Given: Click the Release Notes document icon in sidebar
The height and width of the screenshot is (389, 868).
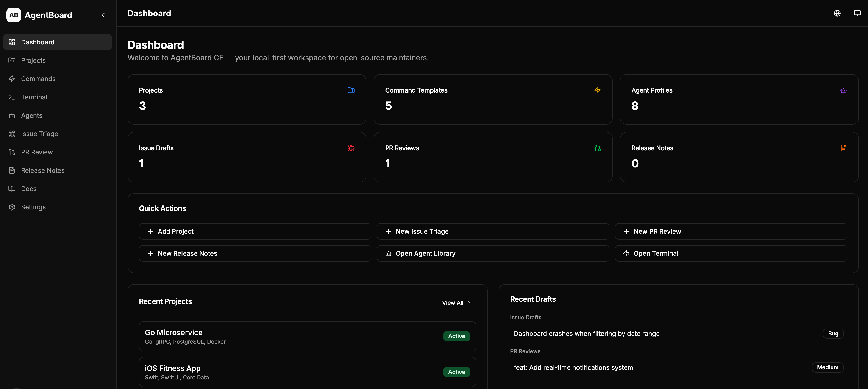Looking at the screenshot, I should (12, 171).
